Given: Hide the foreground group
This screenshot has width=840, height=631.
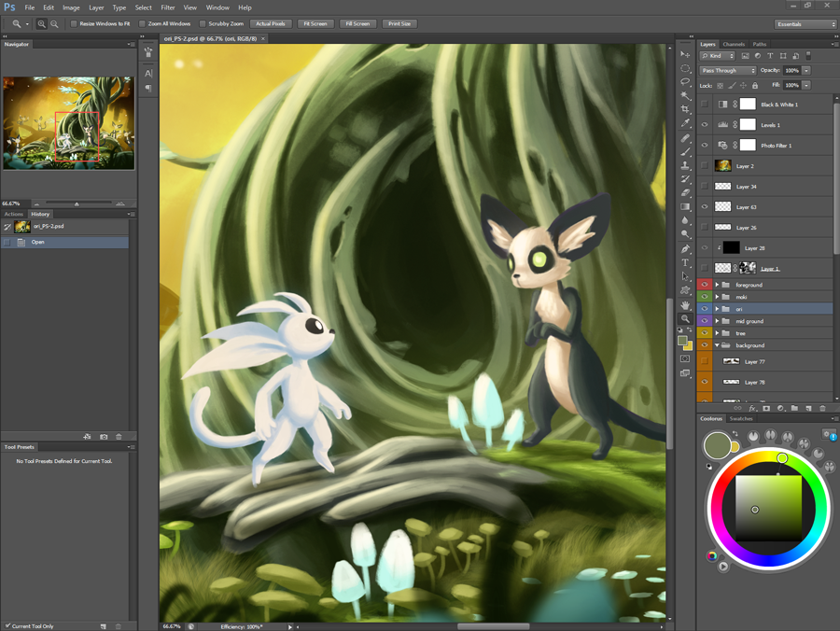Looking at the screenshot, I should point(705,285).
